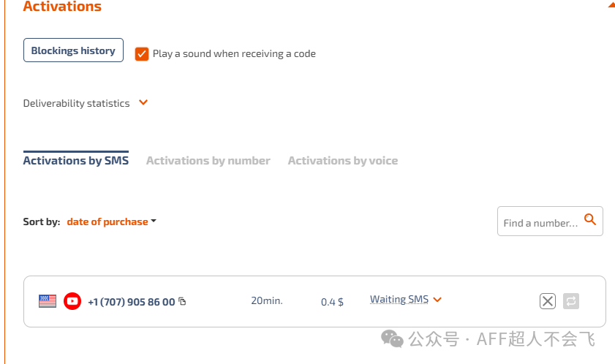
Task: Expand the Deliverability statistics chevron
Action: (x=143, y=102)
